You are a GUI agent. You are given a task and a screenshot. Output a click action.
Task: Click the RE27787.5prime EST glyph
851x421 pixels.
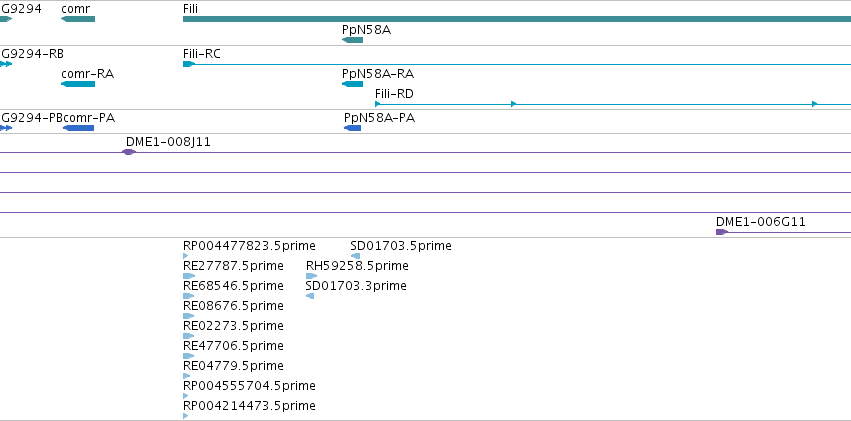pos(189,276)
